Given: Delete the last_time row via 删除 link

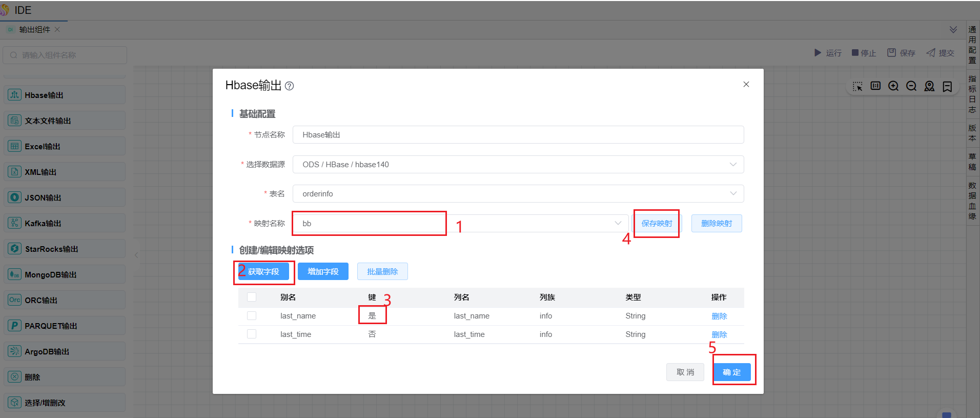Looking at the screenshot, I should tap(719, 334).
